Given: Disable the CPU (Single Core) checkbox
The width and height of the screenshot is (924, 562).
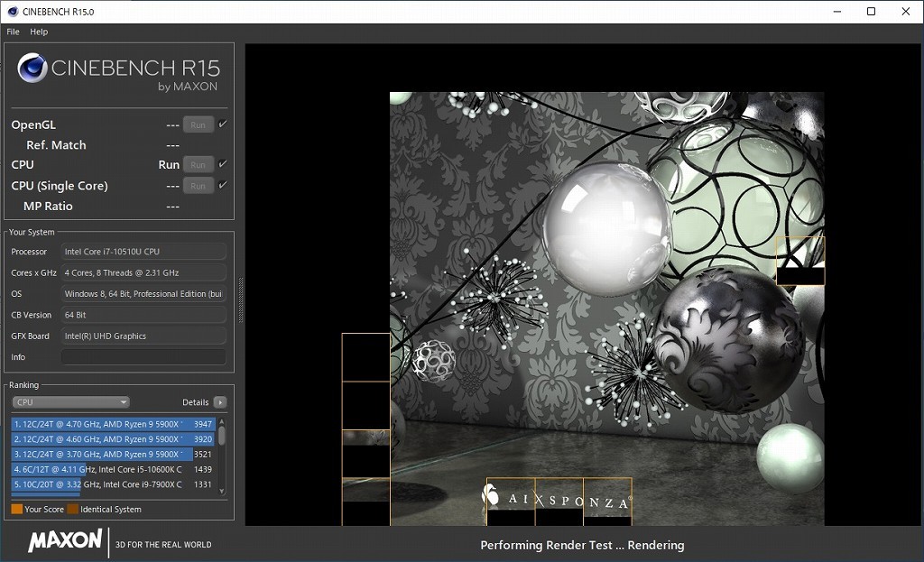Looking at the screenshot, I should pyautogui.click(x=223, y=185).
